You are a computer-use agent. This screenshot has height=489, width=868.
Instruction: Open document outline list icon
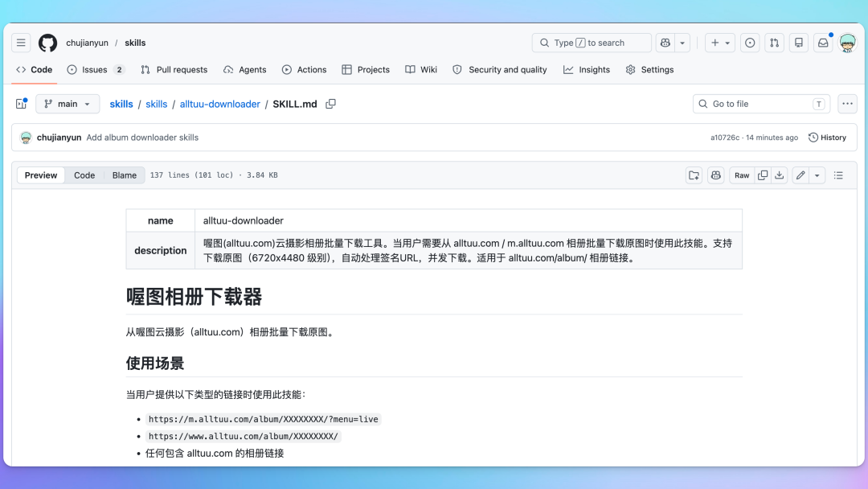[838, 175]
